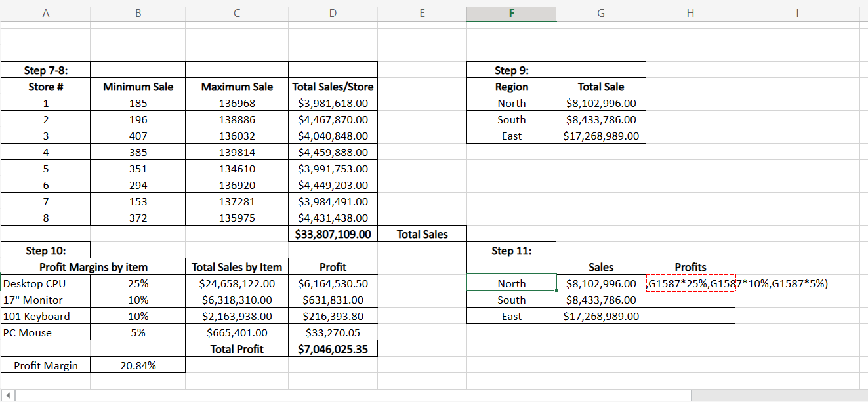This screenshot has height=402, width=868.
Task: Select column F header
Action: tap(511, 13)
